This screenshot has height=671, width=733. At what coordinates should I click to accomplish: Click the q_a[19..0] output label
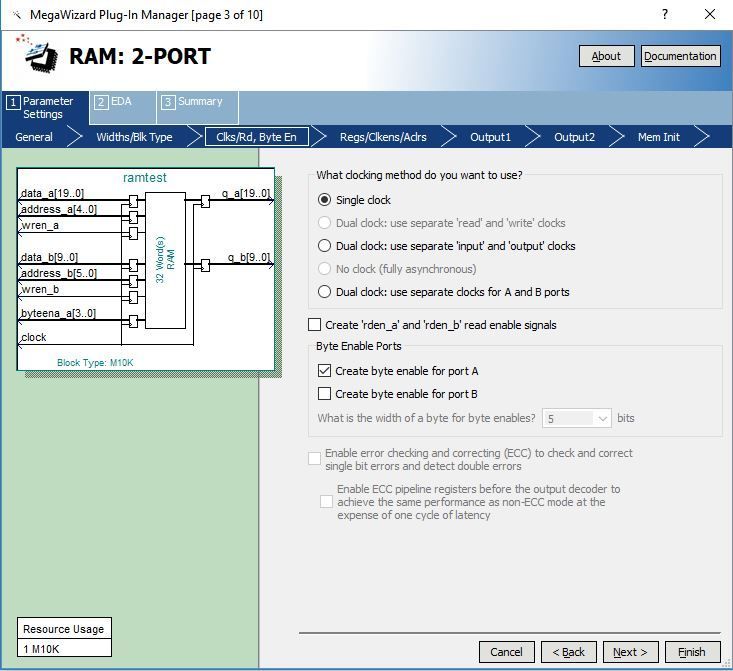(x=246, y=193)
